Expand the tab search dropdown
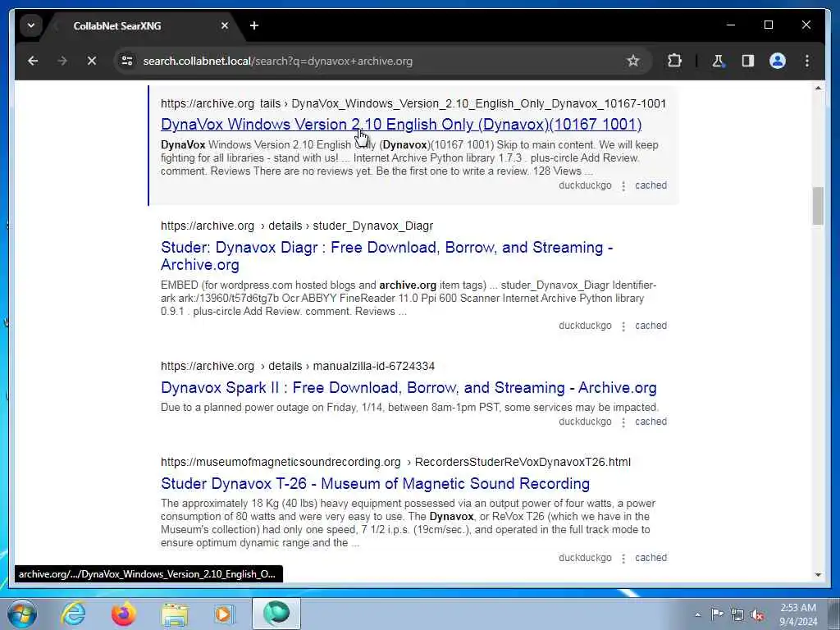Image resolution: width=840 pixels, height=630 pixels. tap(31, 25)
